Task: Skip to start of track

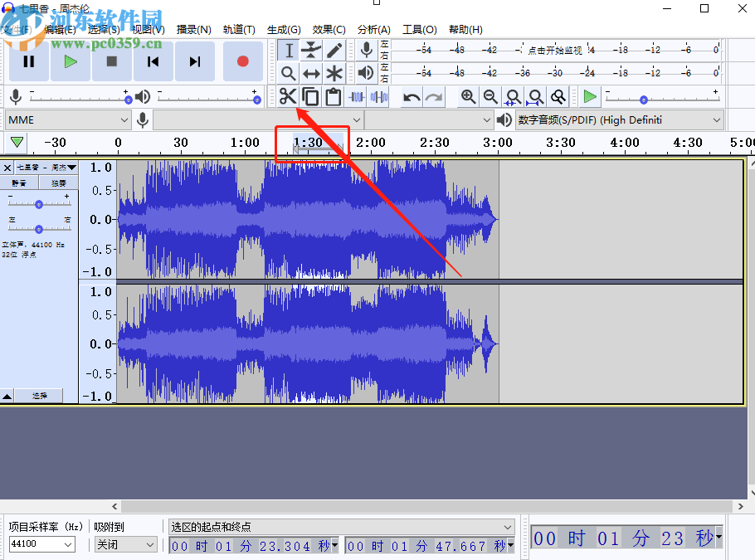Action: click(153, 61)
